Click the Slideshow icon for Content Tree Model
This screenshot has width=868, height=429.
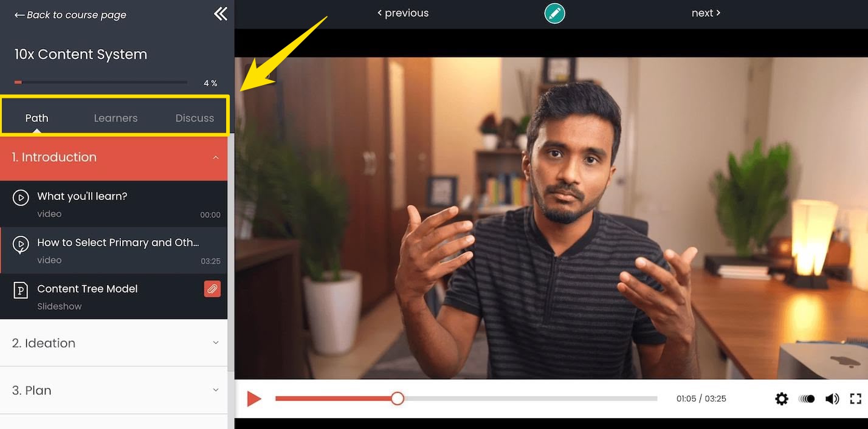pos(21,290)
